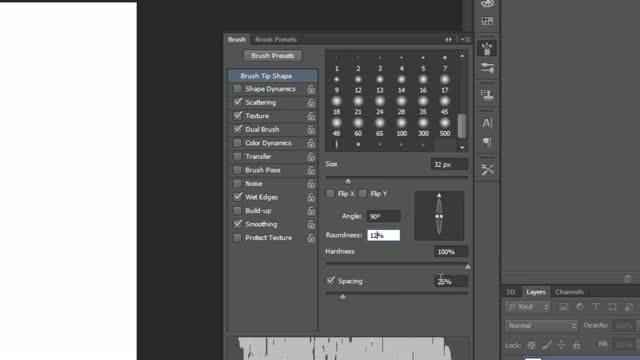Filter layers by type layers icon

[596, 307]
